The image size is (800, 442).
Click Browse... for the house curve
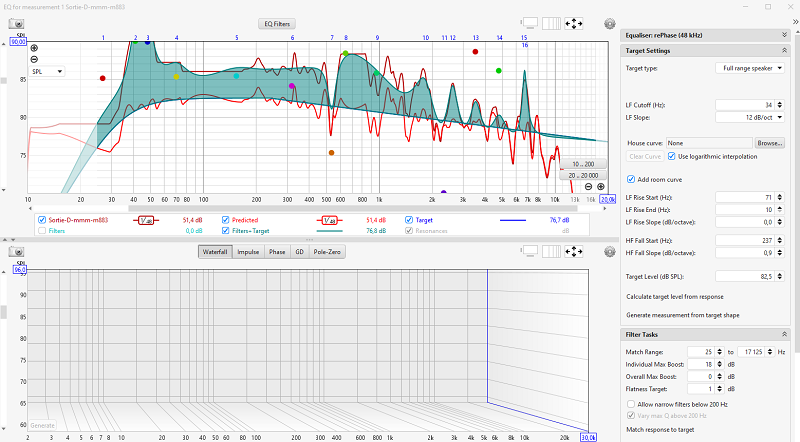coord(769,143)
